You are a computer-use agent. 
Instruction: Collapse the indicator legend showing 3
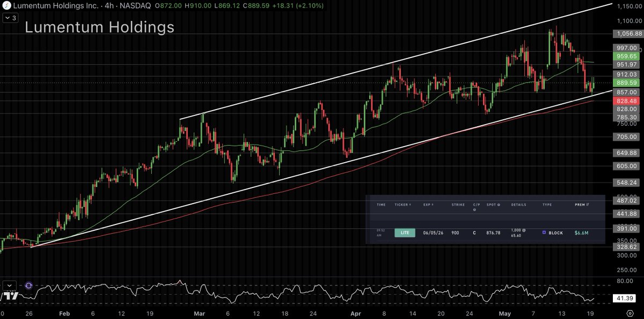pyautogui.click(x=11, y=18)
